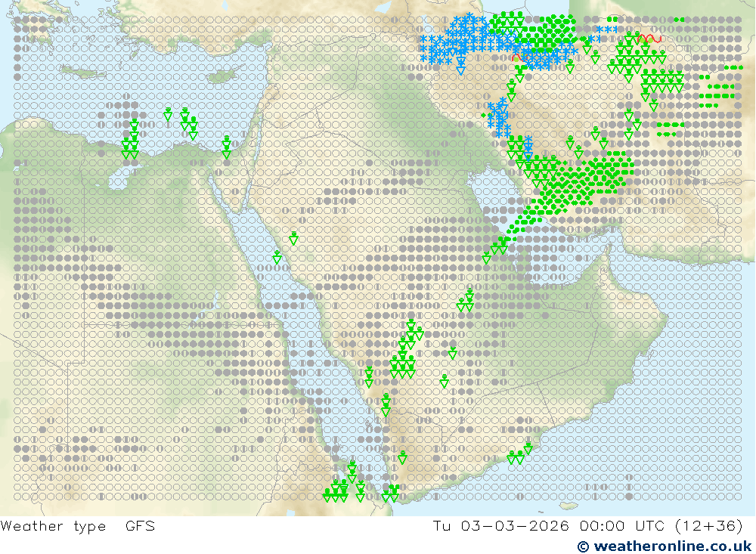756x554 pixels.
Task: Click the '(12+36)' forecast offset text
Action: pos(709,525)
